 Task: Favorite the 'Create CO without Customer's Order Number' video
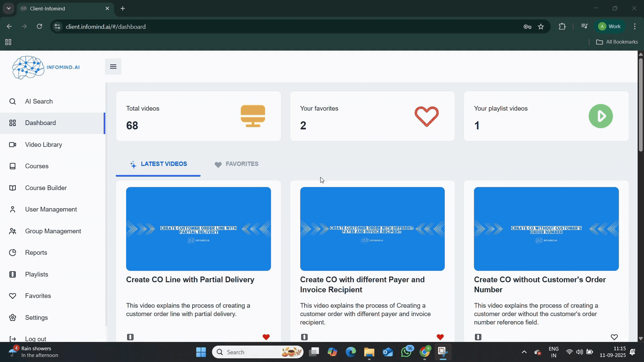pos(614,337)
